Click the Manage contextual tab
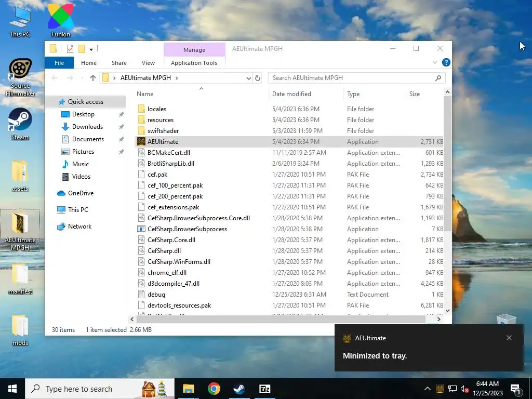The image size is (532, 399). 194,50
